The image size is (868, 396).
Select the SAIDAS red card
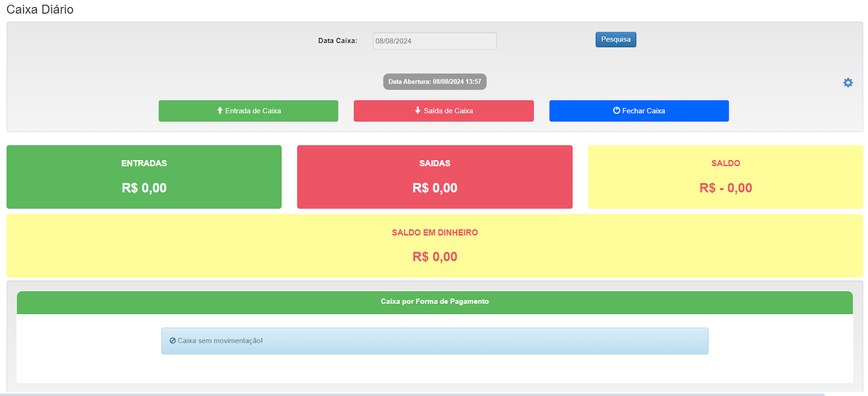click(x=435, y=177)
